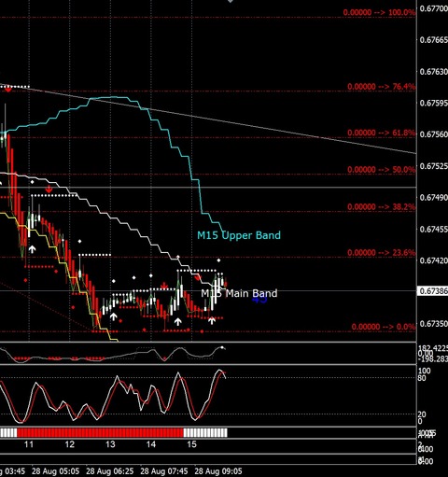The width and height of the screenshot is (448, 477).
Task: Click price axis value 0.67700
Action: click(434, 8)
